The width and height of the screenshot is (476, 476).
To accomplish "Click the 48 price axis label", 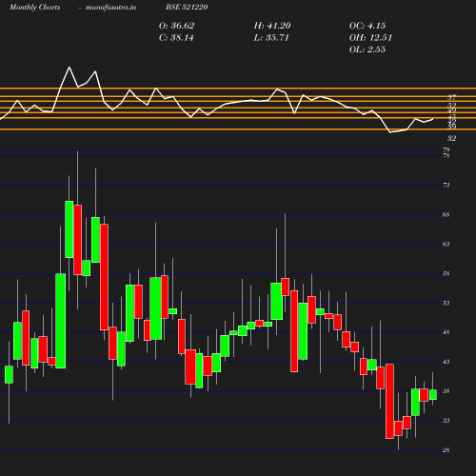I will click(x=446, y=332).
